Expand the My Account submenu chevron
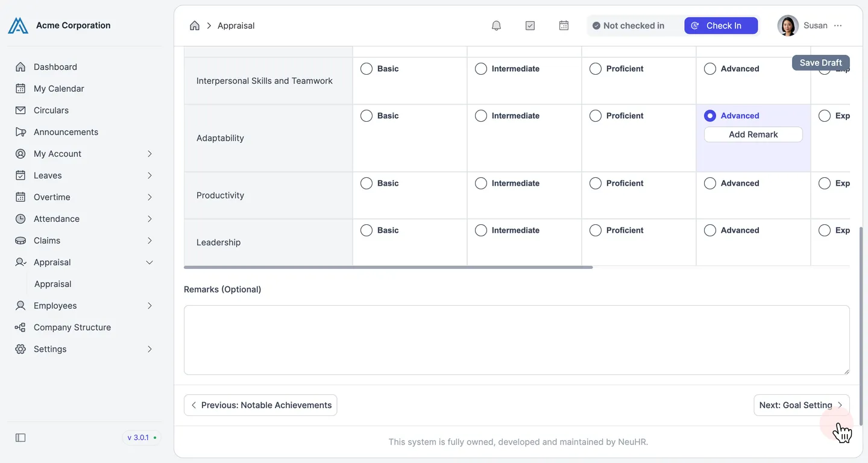868x463 pixels. click(x=149, y=154)
